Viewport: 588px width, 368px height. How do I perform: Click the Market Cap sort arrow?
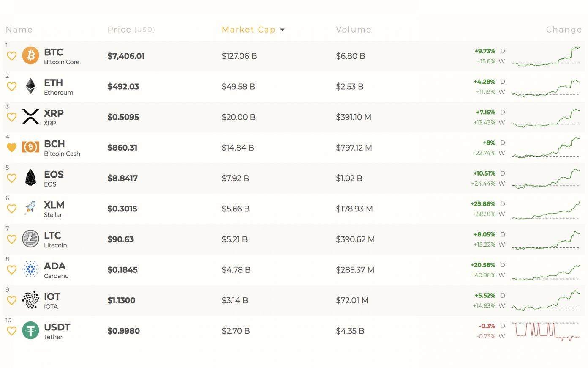click(x=282, y=30)
